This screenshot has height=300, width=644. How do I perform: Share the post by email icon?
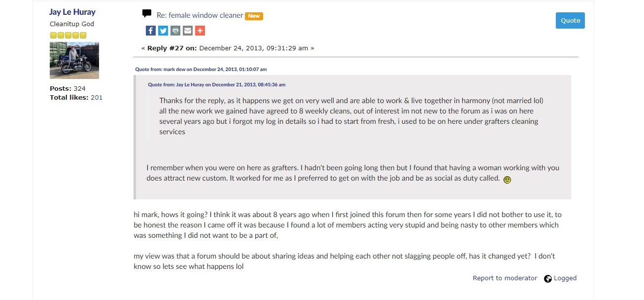[x=188, y=31]
